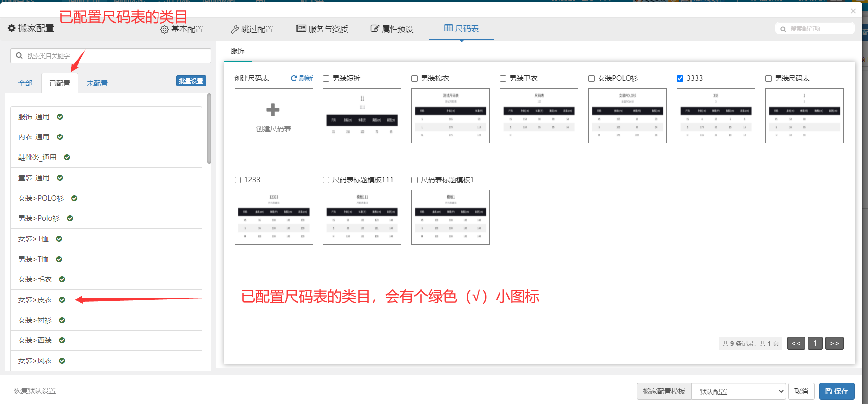Open the 默认配置 template dropdown

[738, 391]
